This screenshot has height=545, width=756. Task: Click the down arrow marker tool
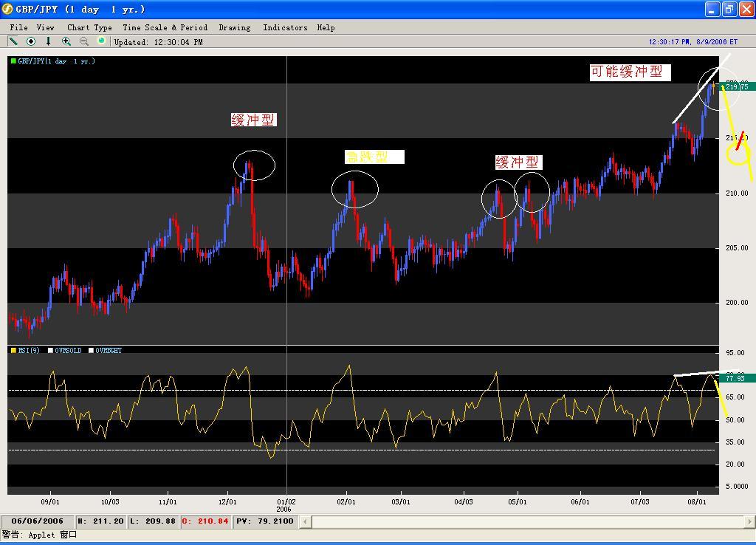click(x=48, y=41)
